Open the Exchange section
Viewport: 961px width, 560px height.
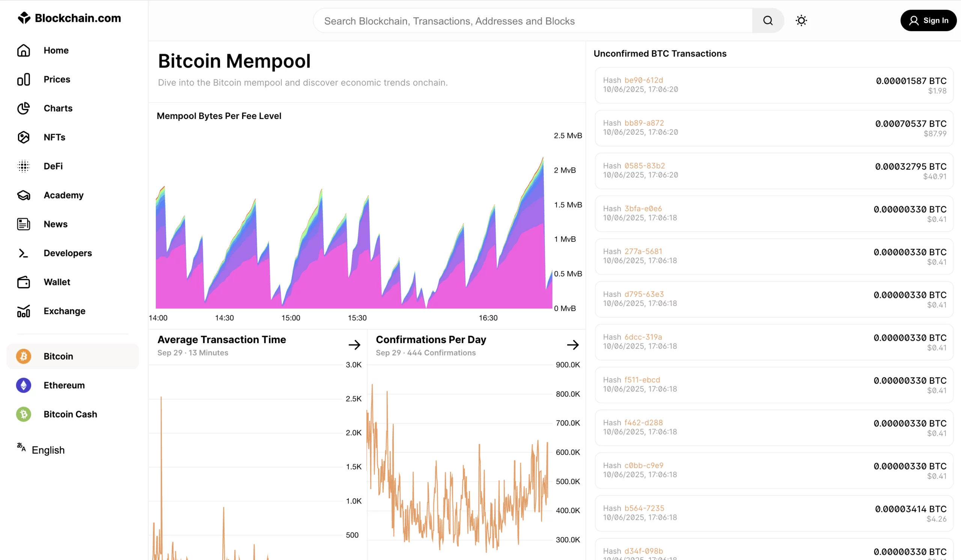coord(64,311)
